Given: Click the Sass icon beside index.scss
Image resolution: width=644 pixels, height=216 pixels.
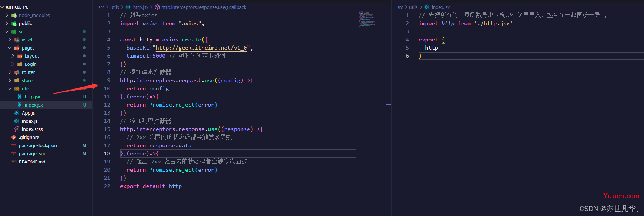Looking at the screenshot, I should (x=17, y=129).
